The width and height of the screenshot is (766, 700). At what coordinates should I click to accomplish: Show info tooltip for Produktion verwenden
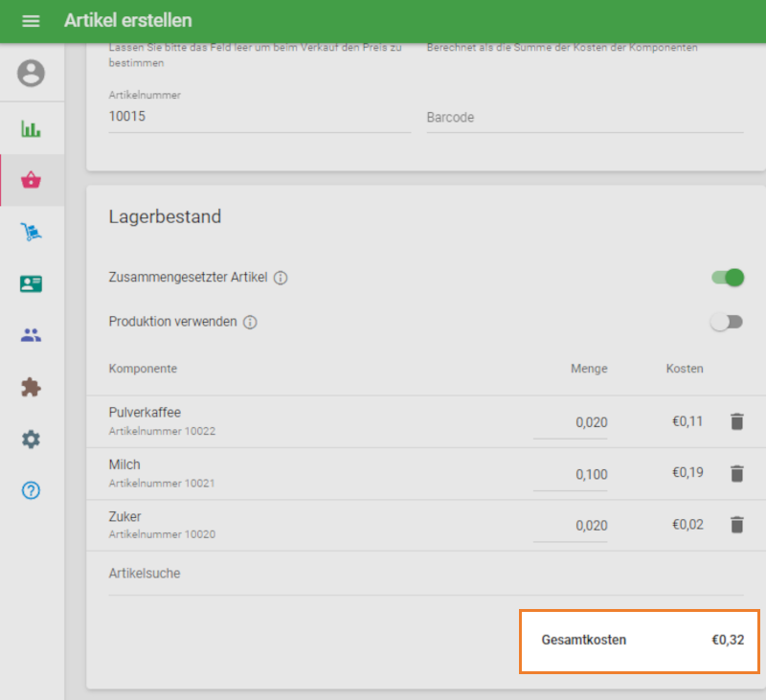click(x=250, y=323)
